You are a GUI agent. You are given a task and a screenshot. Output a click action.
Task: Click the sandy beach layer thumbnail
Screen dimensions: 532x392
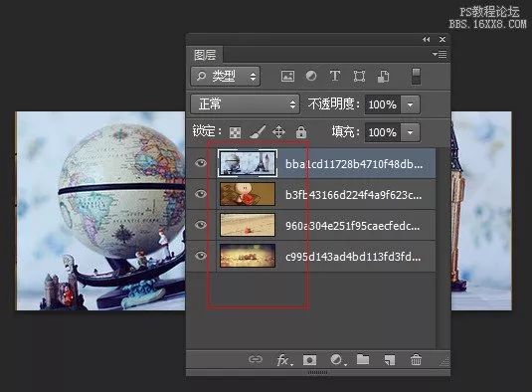point(248,225)
